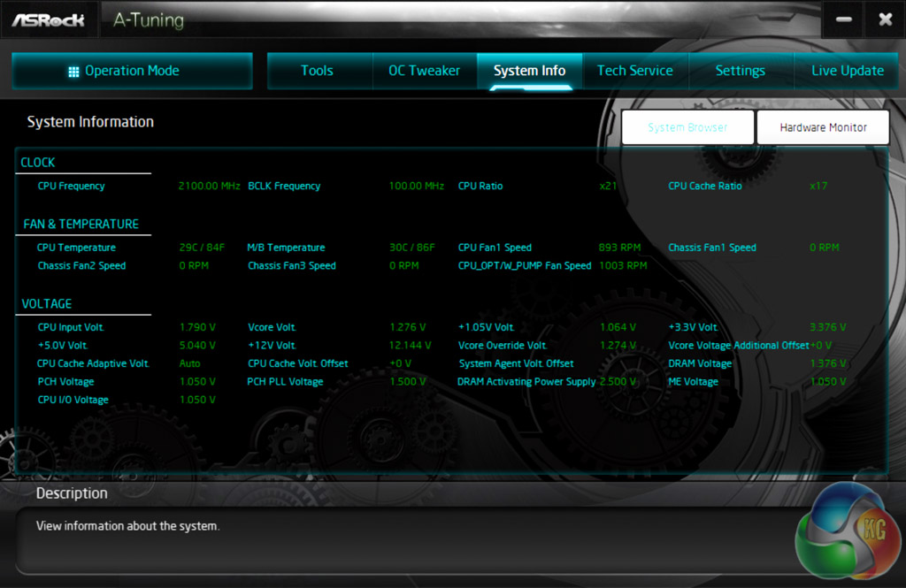Click the 893 RPM fan speed value
This screenshot has height=588, width=906.
619,248
